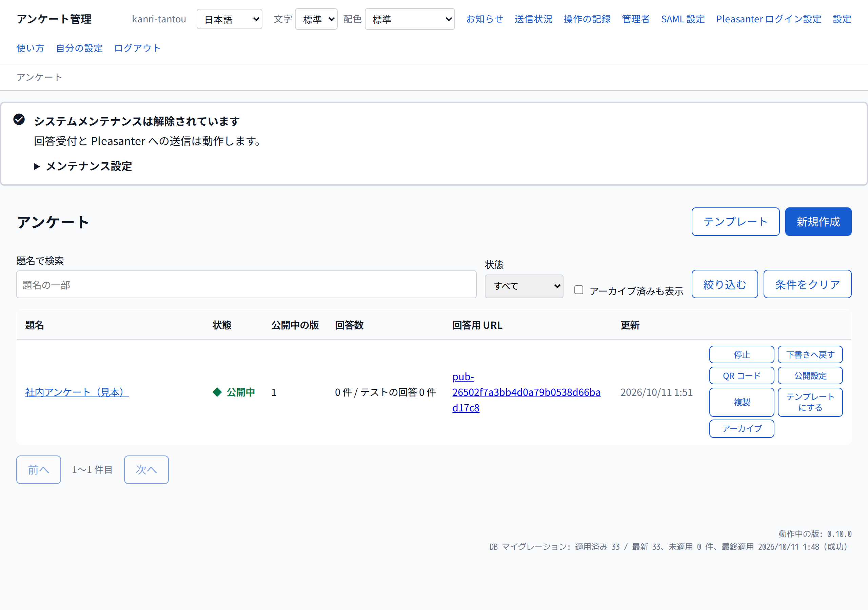Click the checkmark icon beside maintenance status
868x610 pixels.
point(19,119)
